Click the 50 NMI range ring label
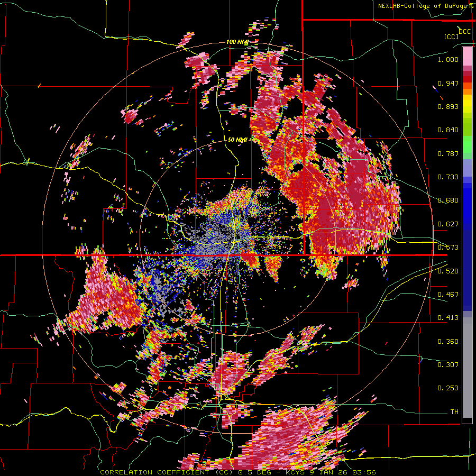 (x=237, y=140)
